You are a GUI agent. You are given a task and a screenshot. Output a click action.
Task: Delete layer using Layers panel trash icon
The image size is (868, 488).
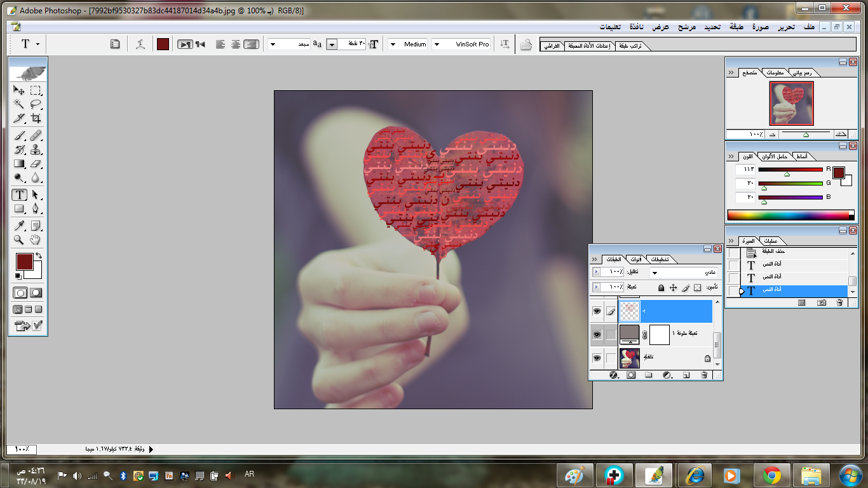coord(704,376)
